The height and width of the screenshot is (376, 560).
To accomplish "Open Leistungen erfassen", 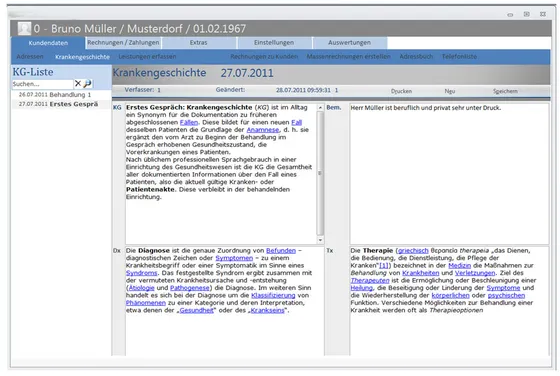I will pyautogui.click(x=147, y=56).
